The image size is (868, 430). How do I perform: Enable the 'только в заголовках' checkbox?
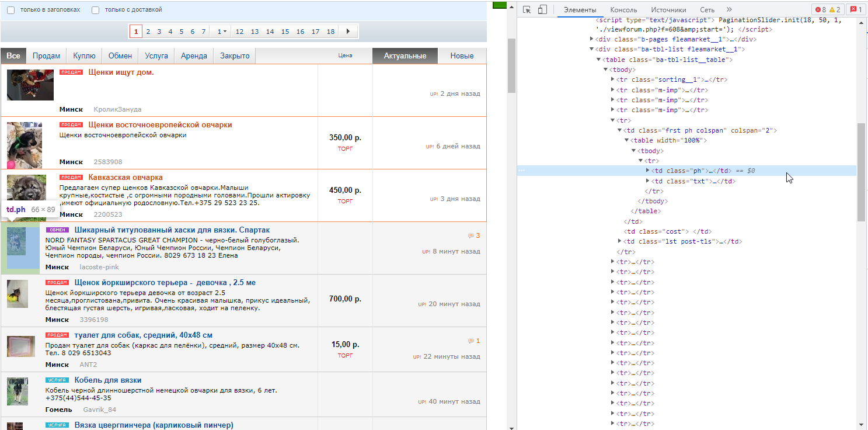pos(11,10)
